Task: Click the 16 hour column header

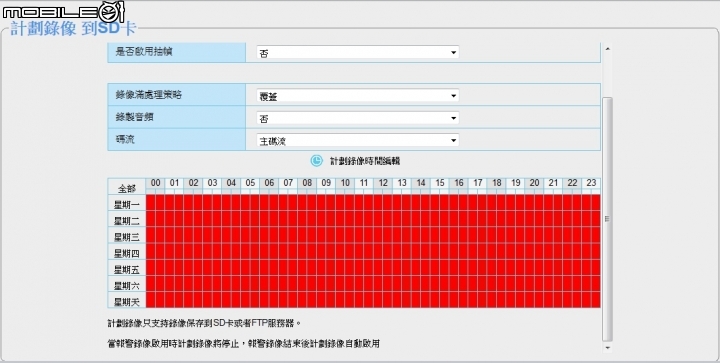Action: [x=459, y=183]
